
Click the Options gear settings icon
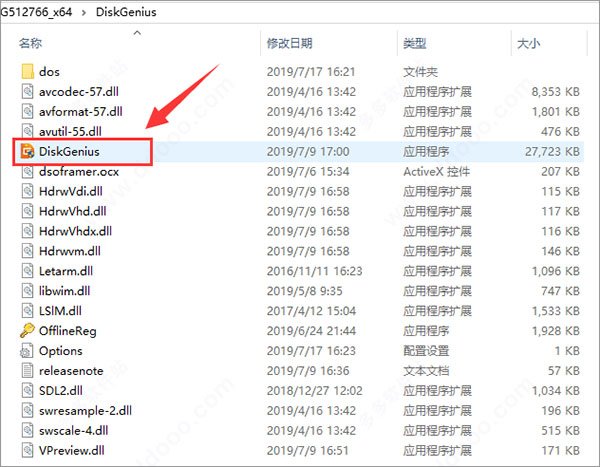[x=27, y=351]
